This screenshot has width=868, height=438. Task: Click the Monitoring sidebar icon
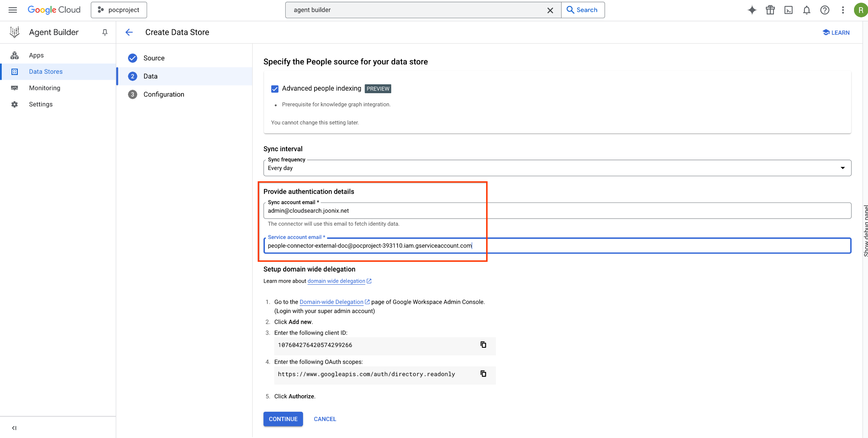(15, 88)
